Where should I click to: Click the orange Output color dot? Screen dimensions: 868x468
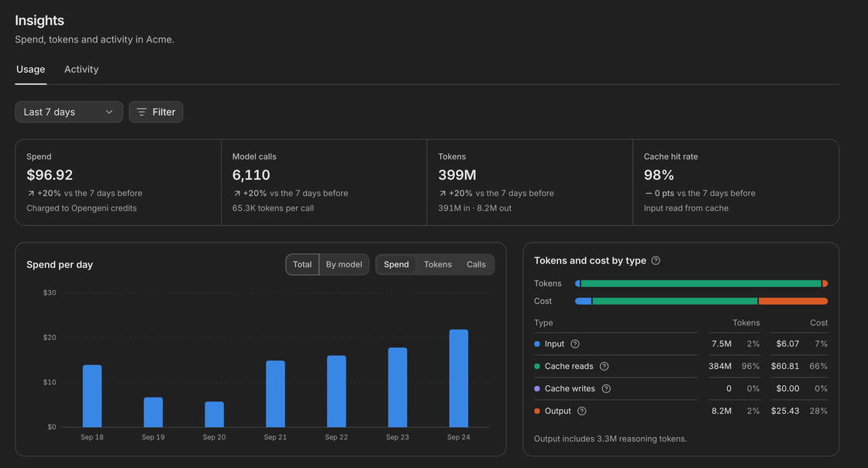tap(537, 411)
